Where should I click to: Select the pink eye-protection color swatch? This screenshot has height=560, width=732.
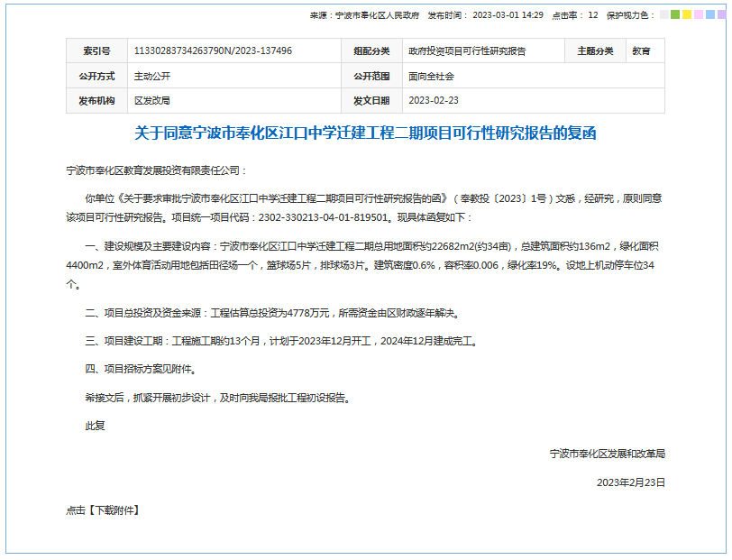pyautogui.click(x=699, y=15)
